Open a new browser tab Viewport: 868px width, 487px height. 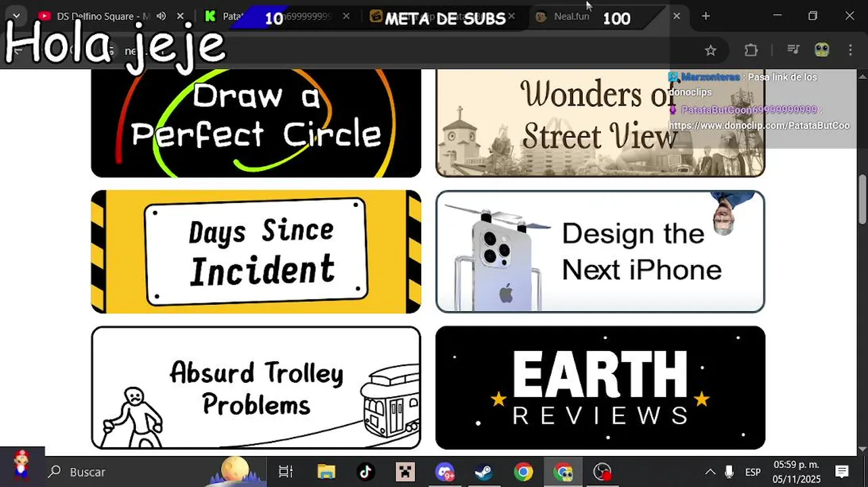(x=706, y=16)
